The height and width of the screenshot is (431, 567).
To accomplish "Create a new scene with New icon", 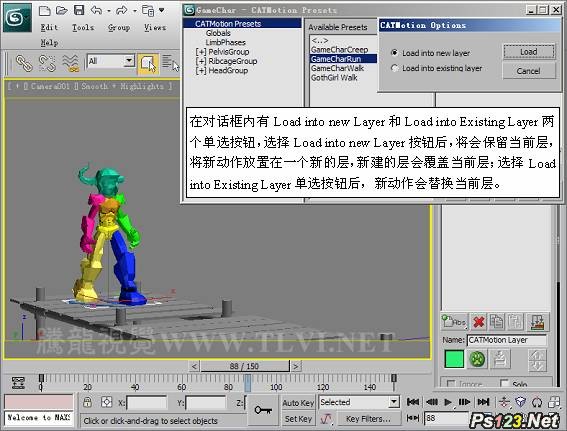I will [44, 10].
